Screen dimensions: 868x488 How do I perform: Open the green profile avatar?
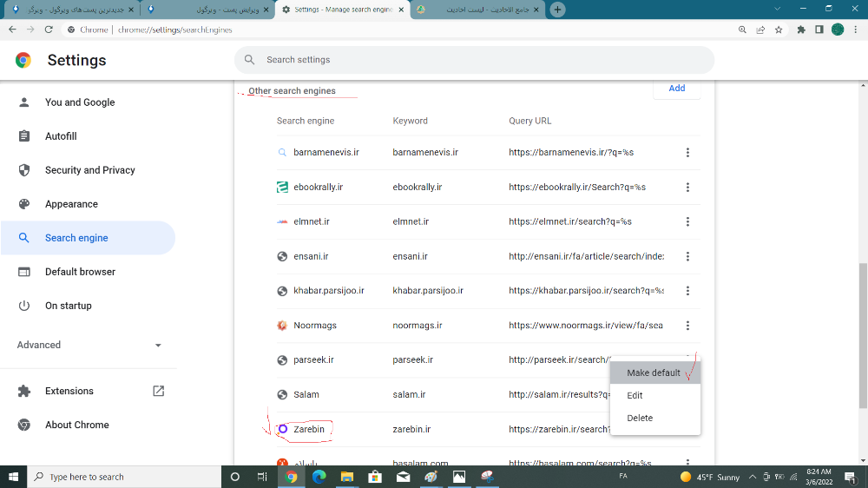click(x=838, y=30)
